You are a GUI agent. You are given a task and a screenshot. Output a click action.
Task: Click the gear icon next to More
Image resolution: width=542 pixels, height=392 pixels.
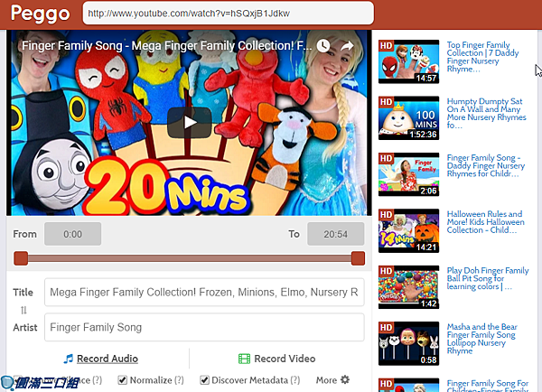pyautogui.click(x=345, y=379)
